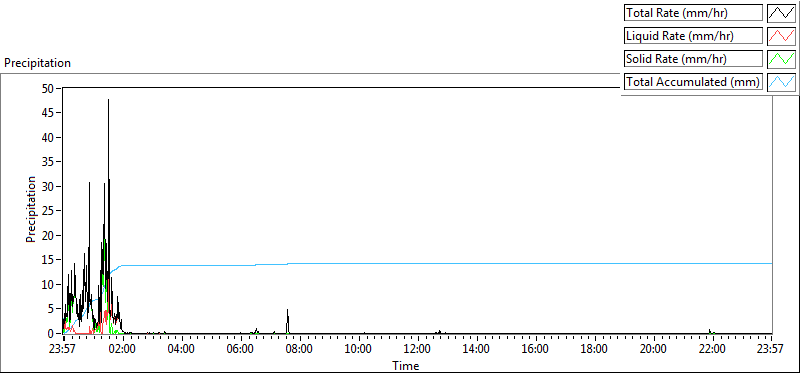Click the starting 23:57 time label at left
Image resolution: width=800 pixels, height=373 pixels.
63,350
